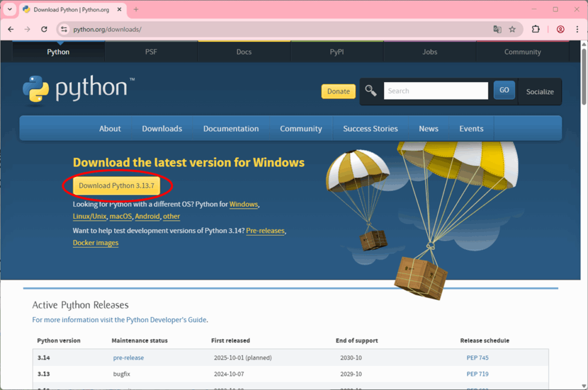The image size is (588, 390).
Task: Click the Python version column header
Action: coord(59,341)
